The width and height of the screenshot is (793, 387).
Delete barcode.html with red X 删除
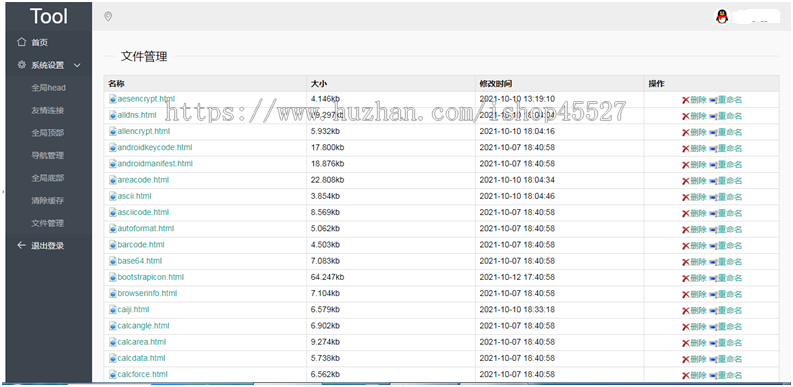694,245
